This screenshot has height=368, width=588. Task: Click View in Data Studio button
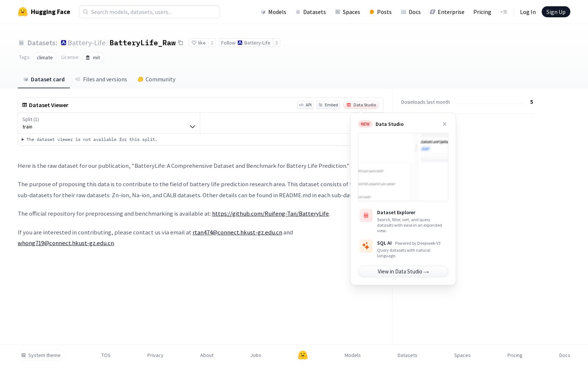[403, 272]
